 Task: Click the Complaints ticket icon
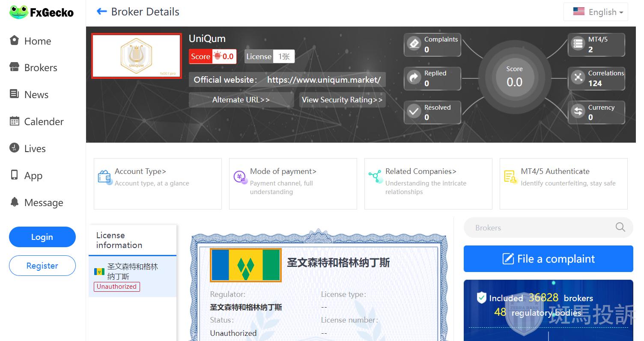click(x=414, y=44)
